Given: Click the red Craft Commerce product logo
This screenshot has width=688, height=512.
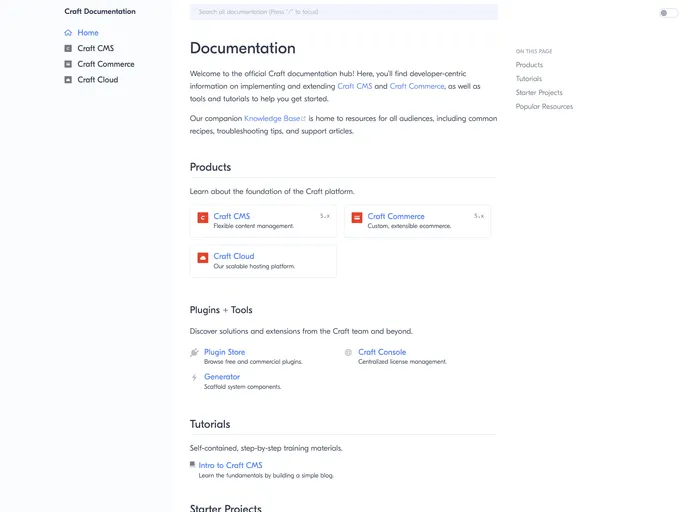Looking at the screenshot, I should [x=357, y=218].
